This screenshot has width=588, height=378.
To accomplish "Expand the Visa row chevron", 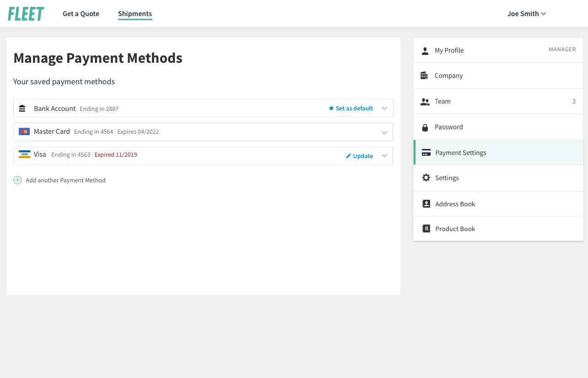I will [384, 156].
